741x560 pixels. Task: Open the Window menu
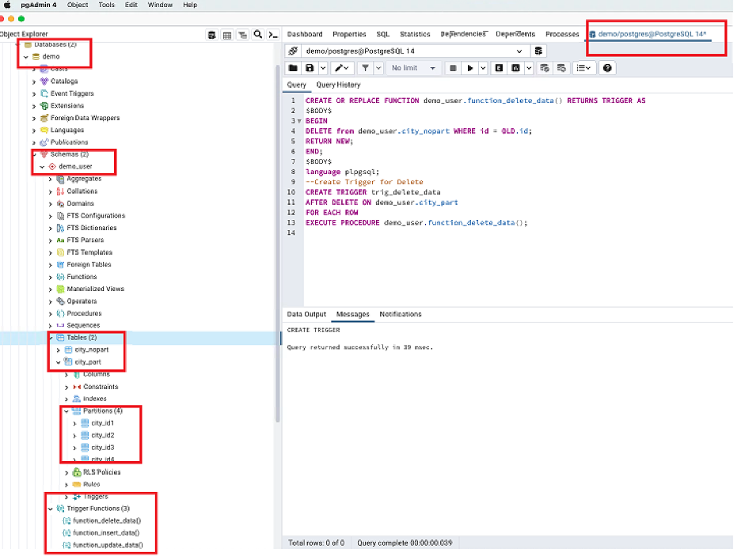coord(160,5)
